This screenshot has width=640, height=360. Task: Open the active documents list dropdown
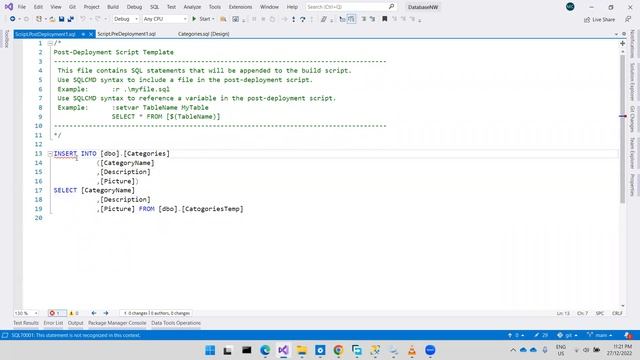616,34
